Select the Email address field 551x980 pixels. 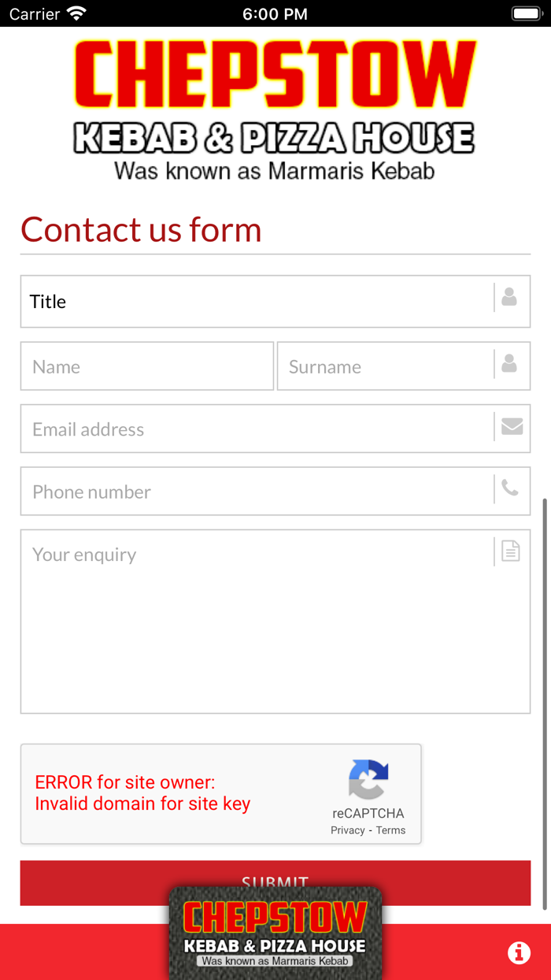pyautogui.click(x=256, y=429)
